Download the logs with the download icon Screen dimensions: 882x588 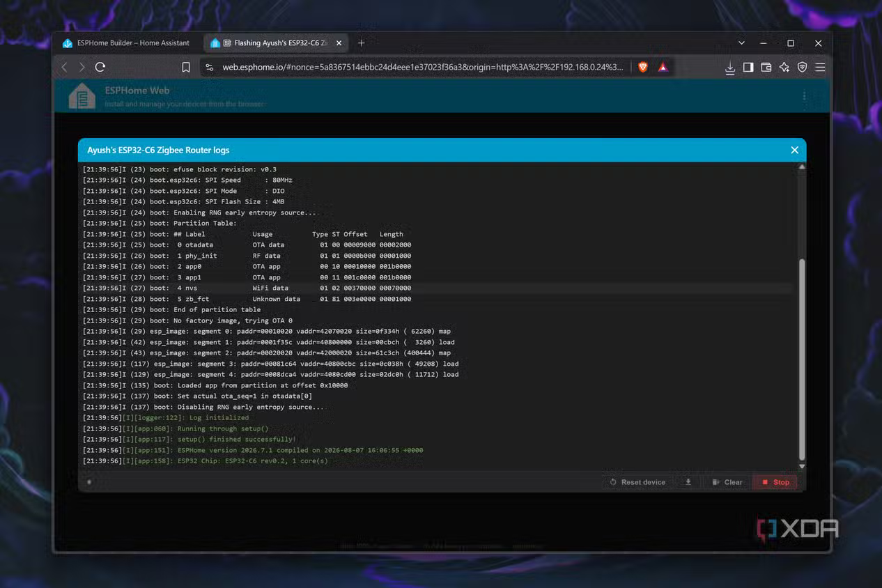[688, 482]
